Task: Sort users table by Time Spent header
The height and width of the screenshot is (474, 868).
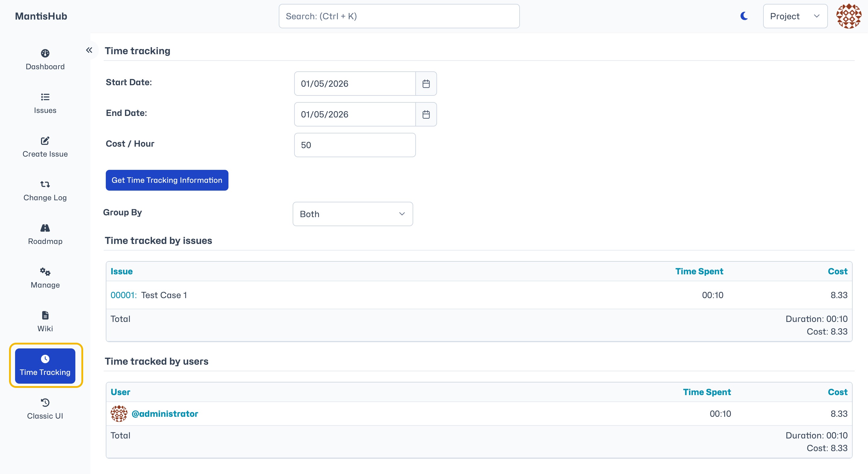Action: pos(707,392)
